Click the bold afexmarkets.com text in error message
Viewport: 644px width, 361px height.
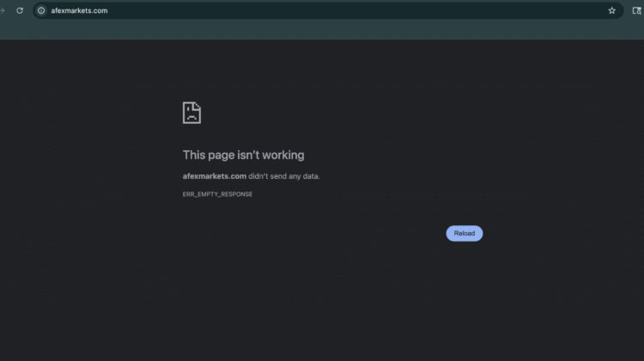(215, 176)
